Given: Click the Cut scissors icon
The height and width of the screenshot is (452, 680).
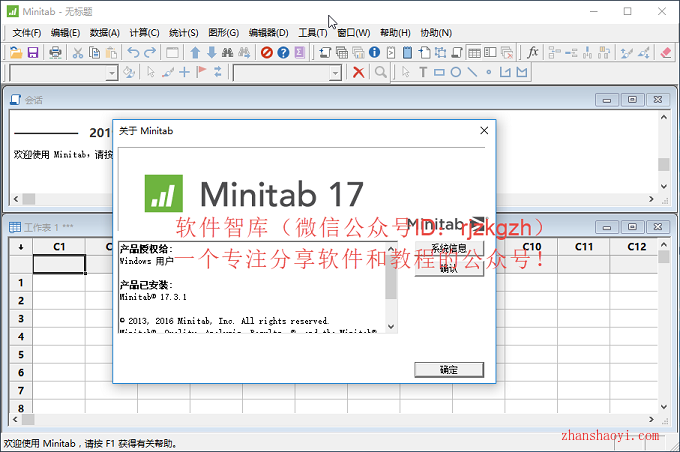Looking at the screenshot, I should (78, 52).
